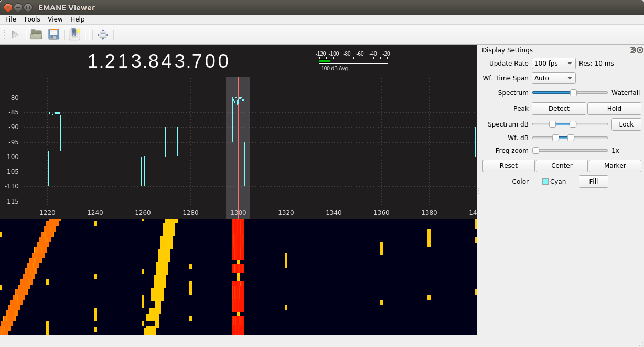Click the Spectrum/Waterfall slider handle

pos(574,92)
